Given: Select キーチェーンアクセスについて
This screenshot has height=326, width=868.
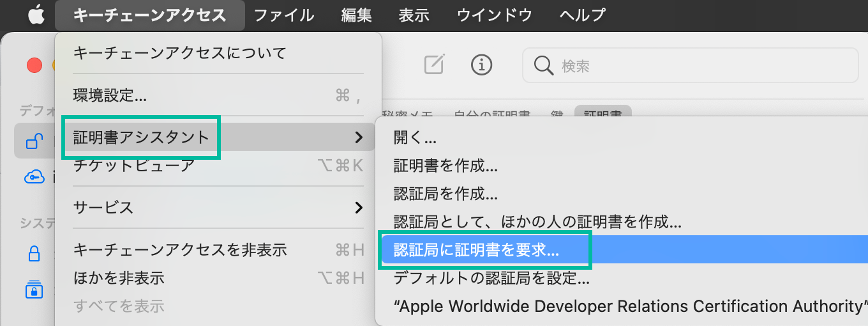Looking at the screenshot, I should point(218,52).
